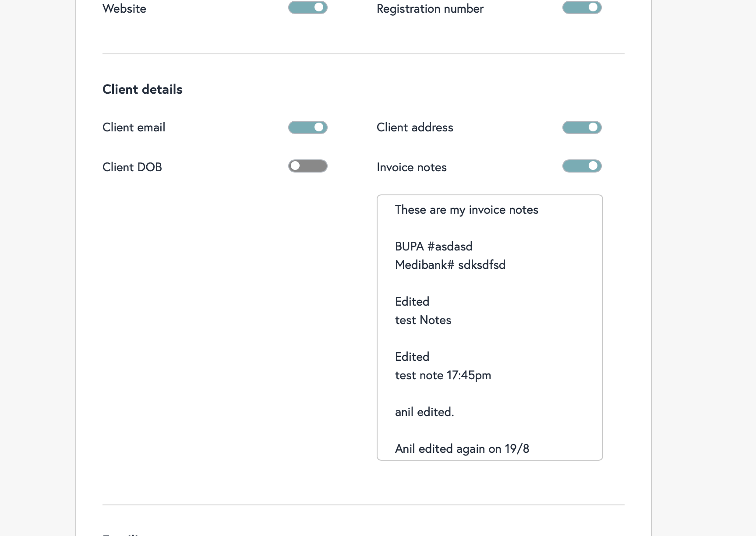Place cursor on the 'test Notes' line
Screen dimensions: 756x536
click(423, 320)
